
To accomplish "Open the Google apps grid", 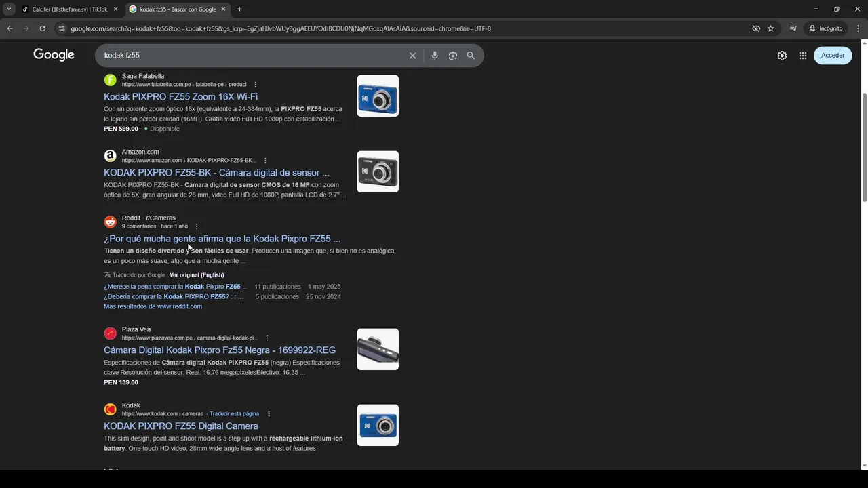I will coord(803,56).
